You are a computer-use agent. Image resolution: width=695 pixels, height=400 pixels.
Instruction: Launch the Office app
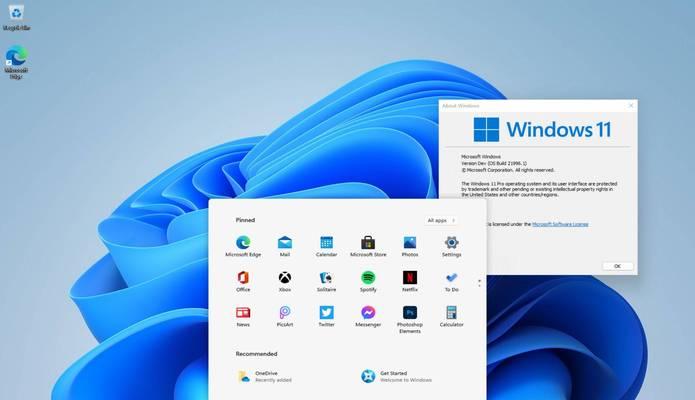tap(243, 281)
